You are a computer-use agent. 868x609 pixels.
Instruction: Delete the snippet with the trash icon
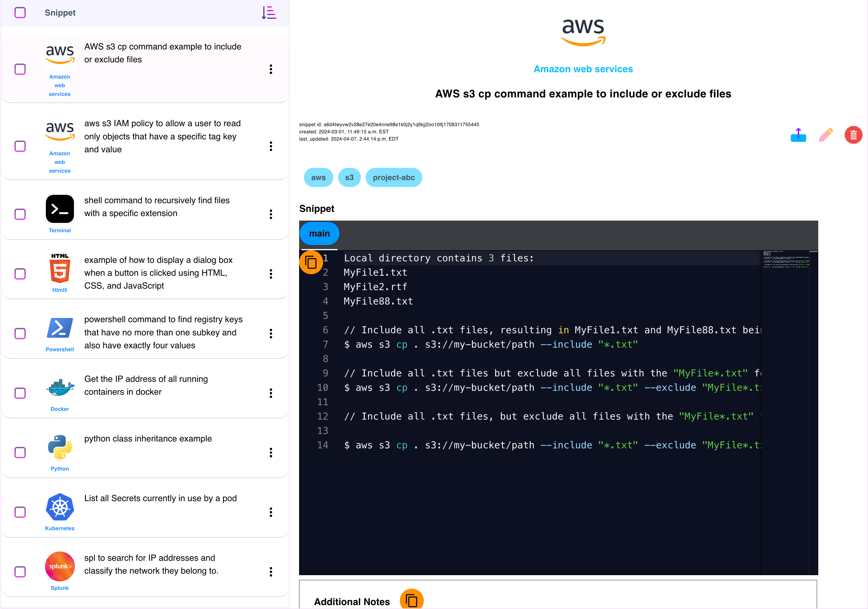click(853, 135)
